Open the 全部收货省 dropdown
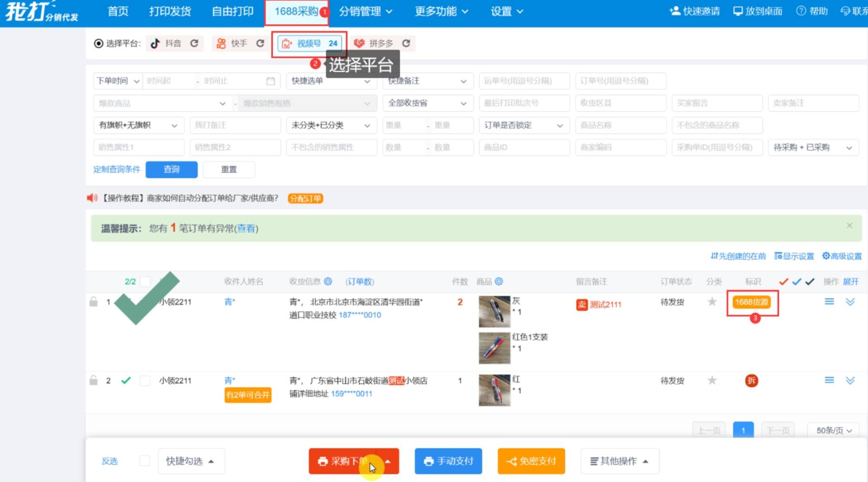 [427, 103]
